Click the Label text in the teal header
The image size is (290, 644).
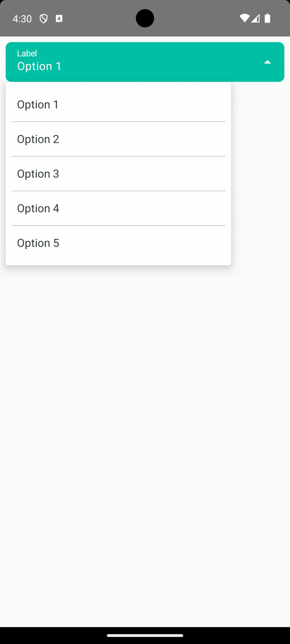(27, 53)
